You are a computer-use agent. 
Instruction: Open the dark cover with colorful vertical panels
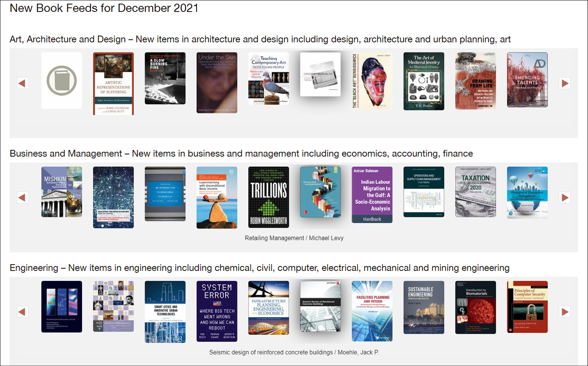pos(62,307)
